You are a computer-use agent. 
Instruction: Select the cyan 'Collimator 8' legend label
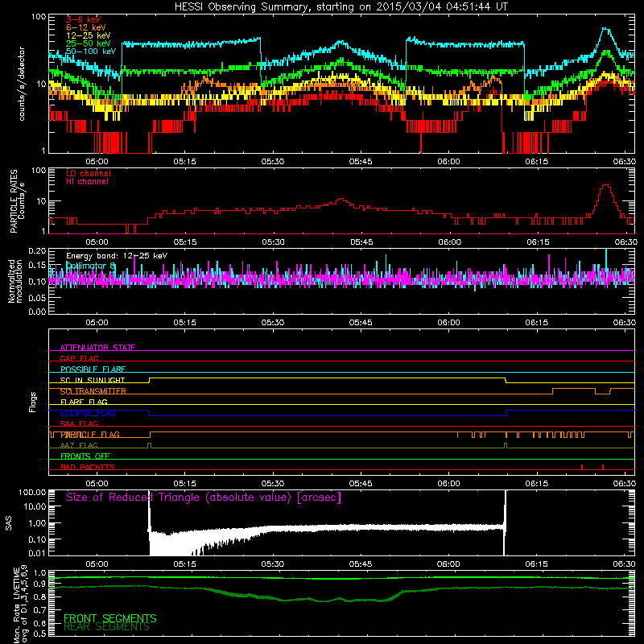click(x=91, y=266)
